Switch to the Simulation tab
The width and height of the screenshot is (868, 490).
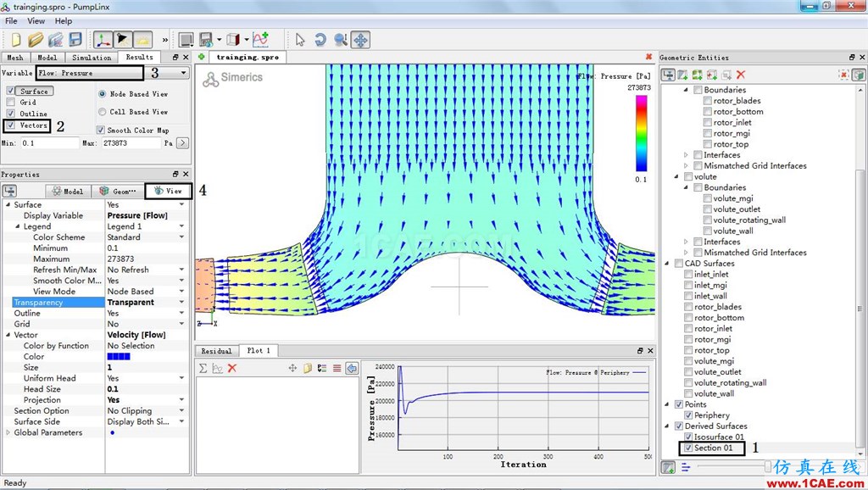tap(92, 58)
